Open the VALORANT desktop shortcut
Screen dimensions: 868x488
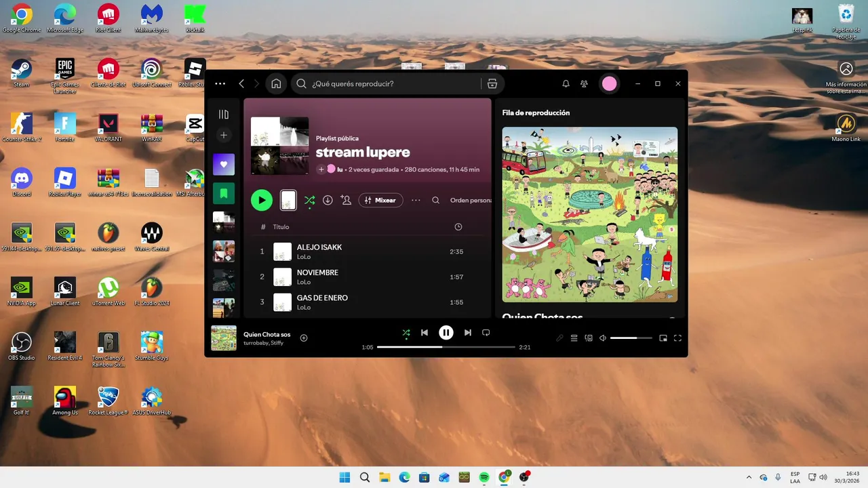click(108, 127)
